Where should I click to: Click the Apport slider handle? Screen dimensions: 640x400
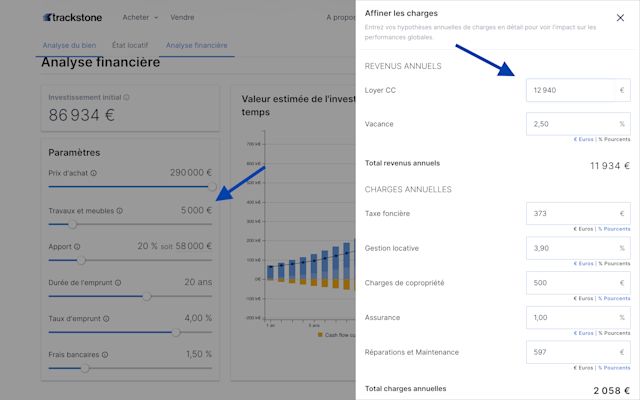(x=82, y=260)
